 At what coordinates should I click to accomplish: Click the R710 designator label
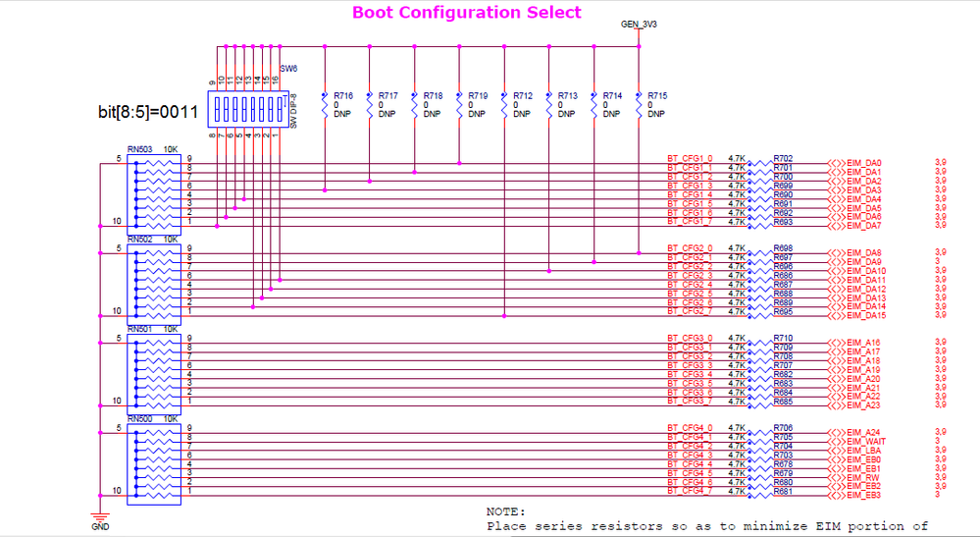(x=783, y=339)
